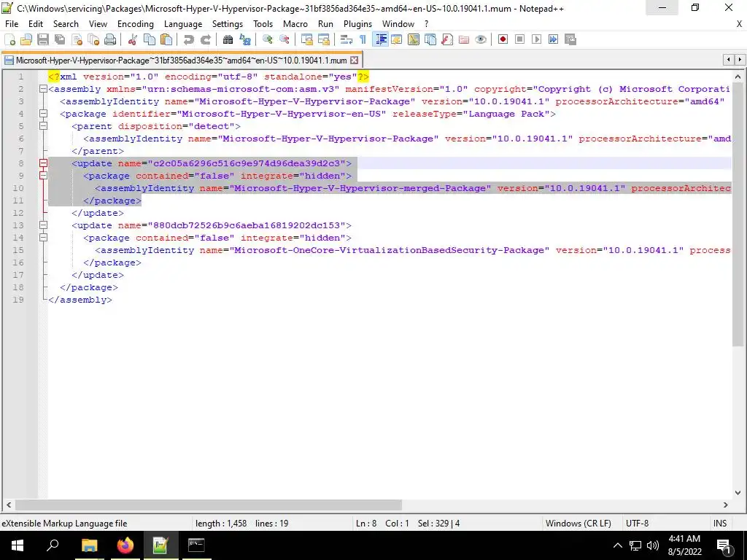
Task: Open the Plugins menu
Action: tap(357, 24)
